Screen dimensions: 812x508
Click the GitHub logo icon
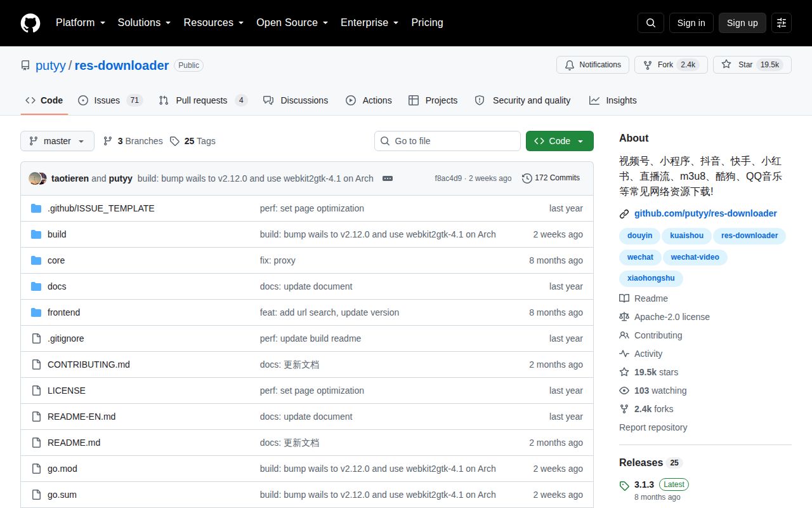(x=30, y=23)
